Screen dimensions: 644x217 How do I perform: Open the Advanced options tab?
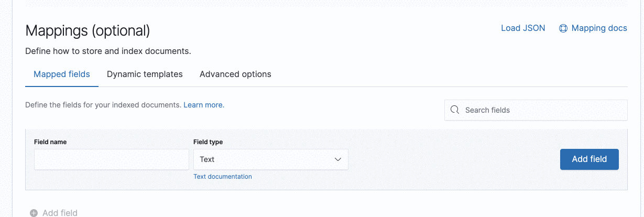click(x=235, y=74)
